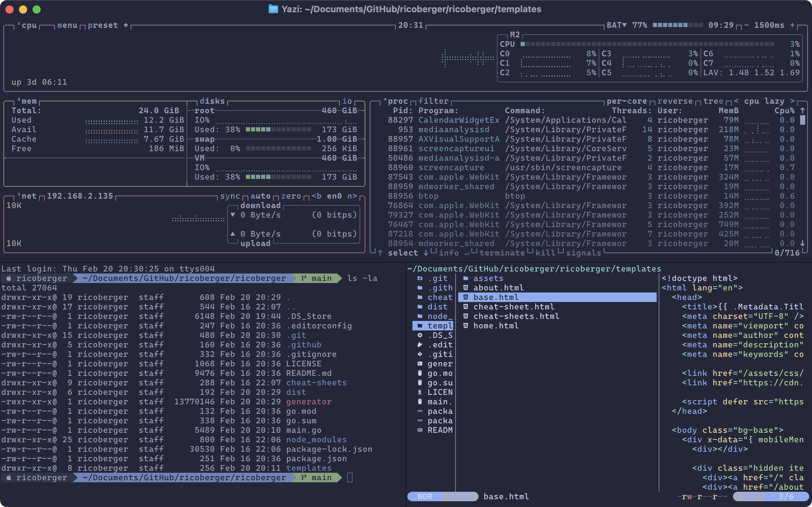Click the folder icon beside templ entry

420,326
